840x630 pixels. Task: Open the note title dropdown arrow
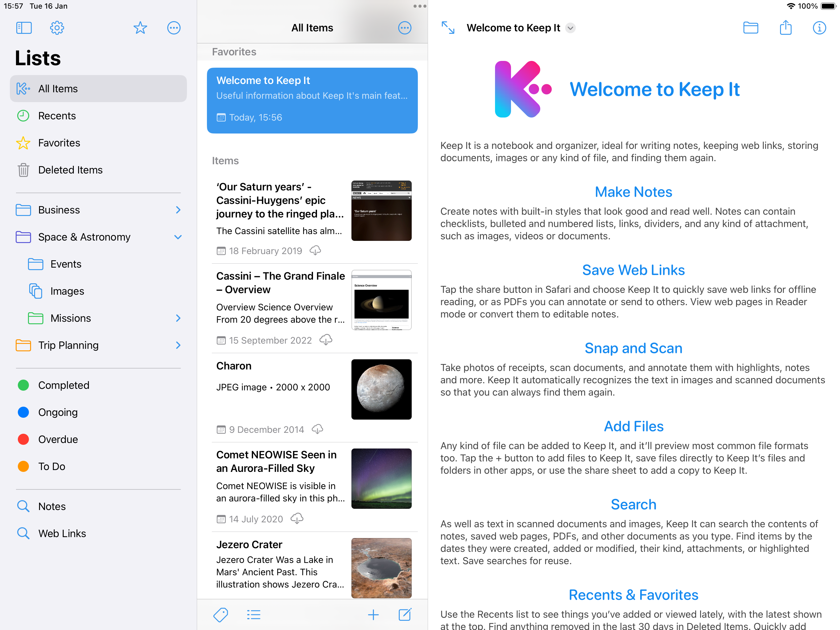pos(570,28)
